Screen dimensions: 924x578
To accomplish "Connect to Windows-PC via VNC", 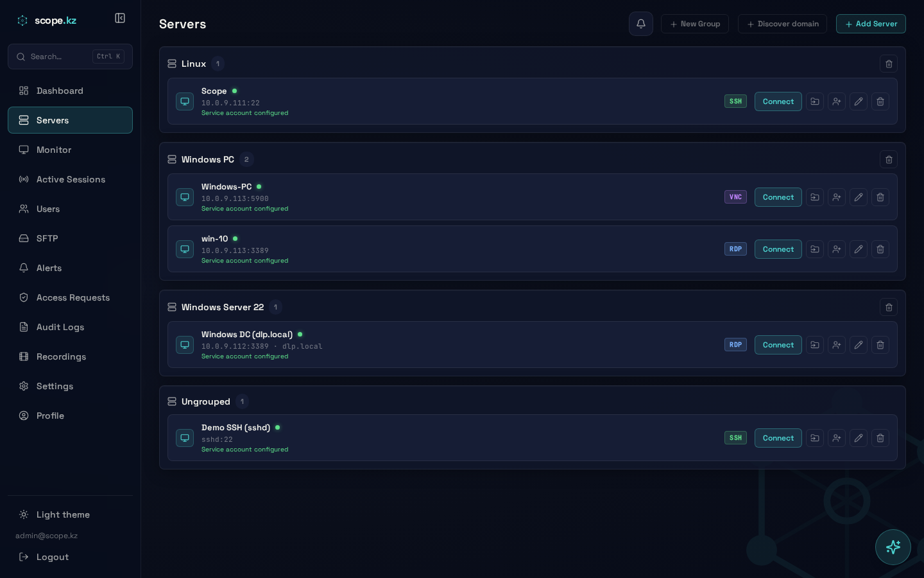I will [x=778, y=197].
